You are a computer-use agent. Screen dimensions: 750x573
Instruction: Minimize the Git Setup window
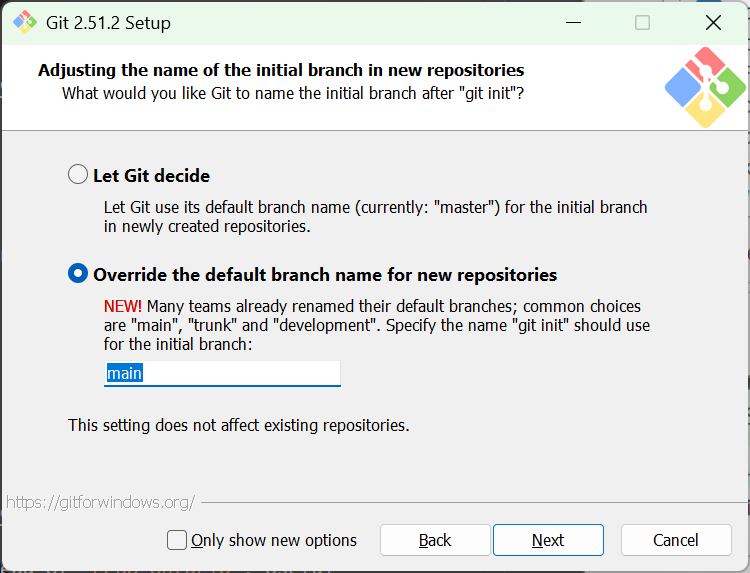pos(572,22)
